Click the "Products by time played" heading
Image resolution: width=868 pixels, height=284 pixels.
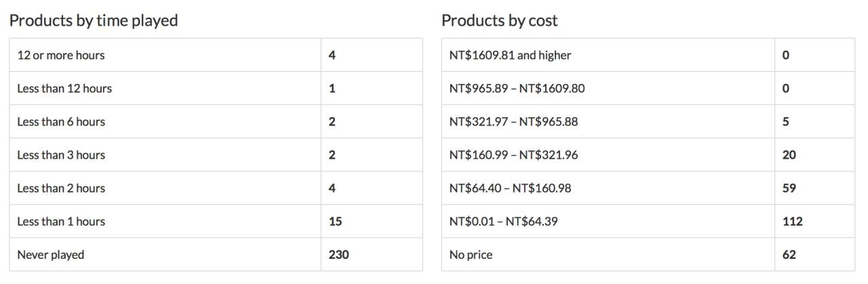point(94,20)
